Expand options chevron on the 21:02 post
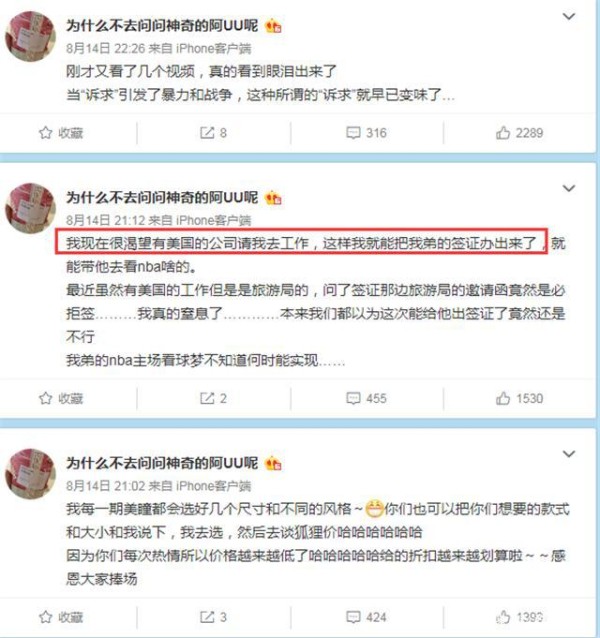 (568, 454)
